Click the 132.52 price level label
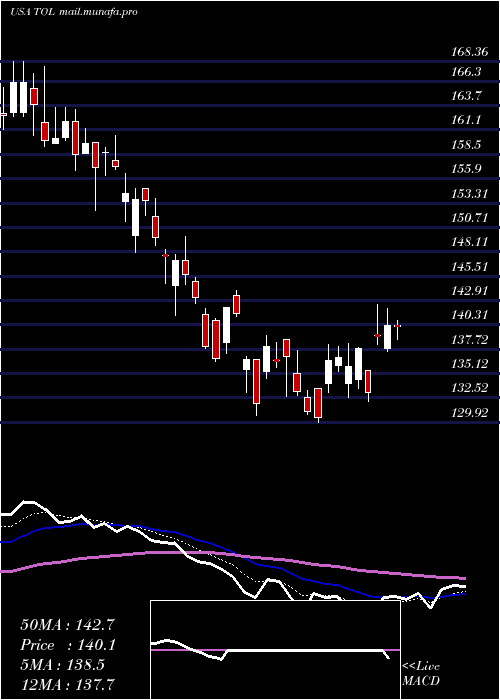The image size is (500, 700). click(x=470, y=388)
